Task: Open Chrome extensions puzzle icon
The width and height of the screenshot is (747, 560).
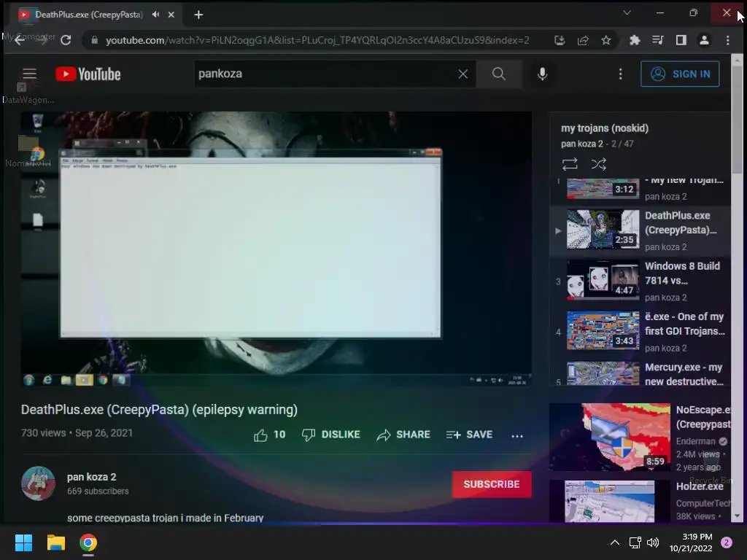Action: [635, 41]
